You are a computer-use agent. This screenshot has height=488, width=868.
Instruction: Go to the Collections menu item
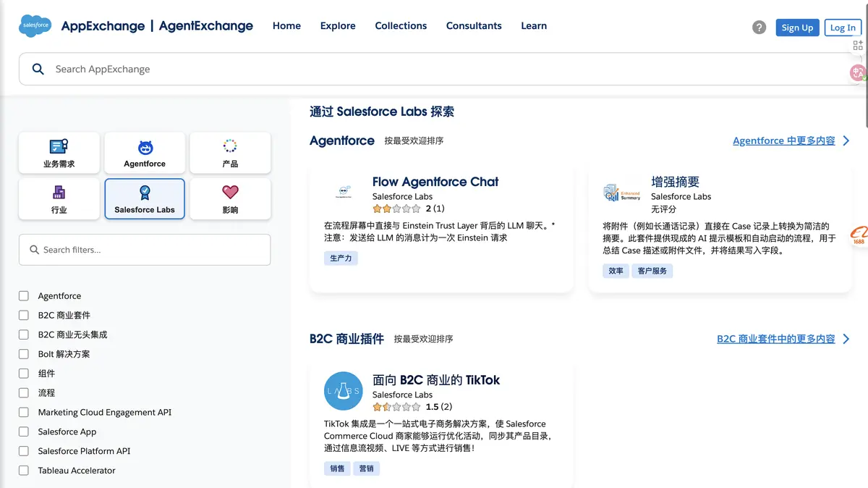coord(401,26)
